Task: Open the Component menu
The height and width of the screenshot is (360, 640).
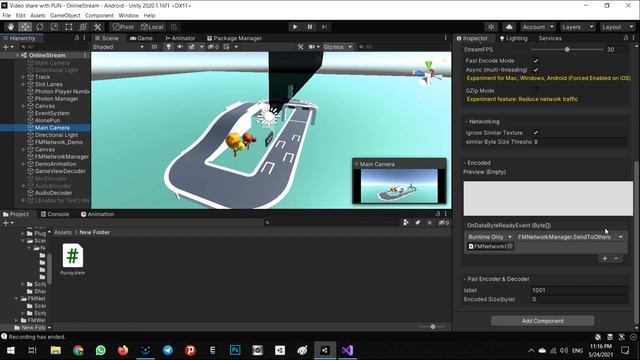Action: [100, 16]
